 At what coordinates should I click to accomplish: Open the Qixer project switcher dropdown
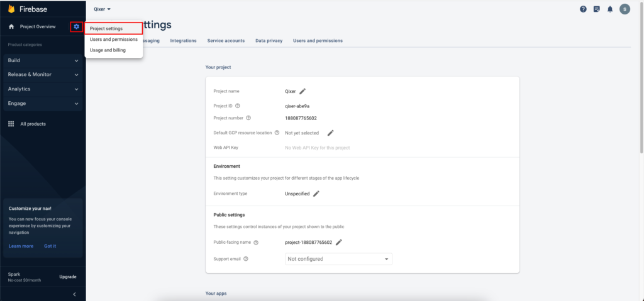103,9
